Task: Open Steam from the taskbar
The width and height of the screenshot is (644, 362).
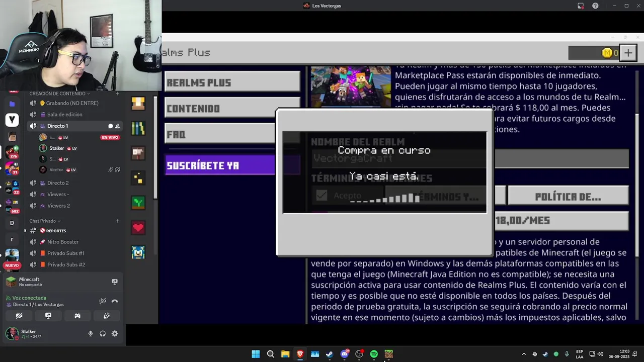Action: point(330,354)
